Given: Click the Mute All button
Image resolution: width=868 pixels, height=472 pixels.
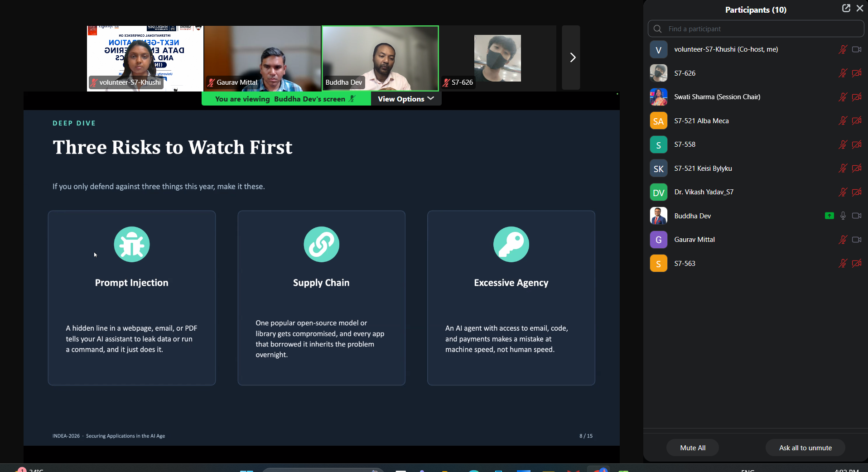Looking at the screenshot, I should (x=693, y=448).
